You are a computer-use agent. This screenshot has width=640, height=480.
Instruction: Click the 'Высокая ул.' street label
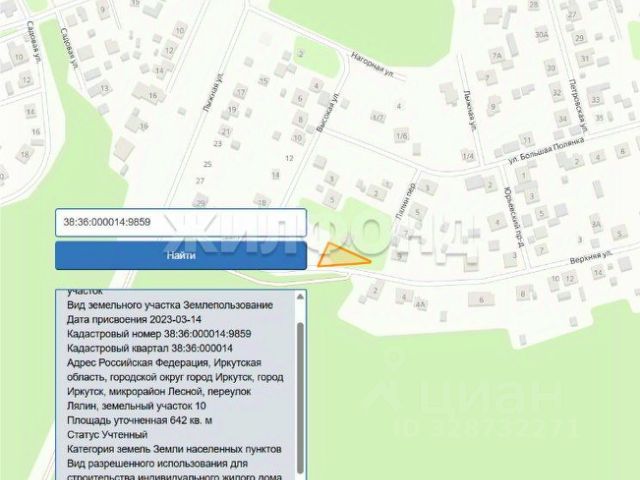click(x=328, y=113)
